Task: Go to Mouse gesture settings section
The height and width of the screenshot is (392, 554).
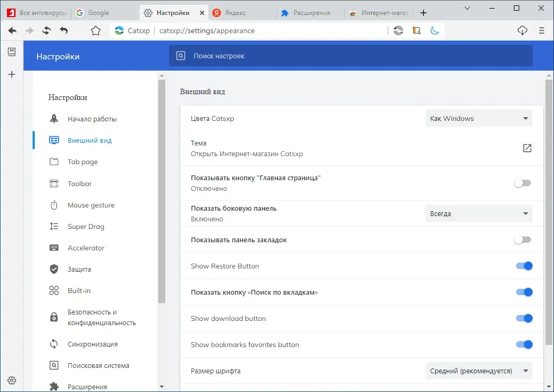Action: tap(91, 205)
